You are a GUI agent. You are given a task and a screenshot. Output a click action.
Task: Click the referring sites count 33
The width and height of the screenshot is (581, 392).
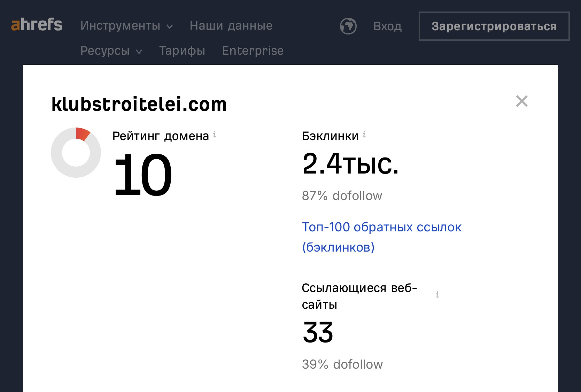[x=318, y=332]
